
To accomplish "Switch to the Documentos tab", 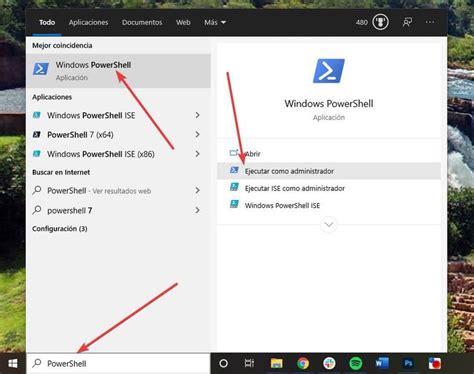I will [x=142, y=22].
